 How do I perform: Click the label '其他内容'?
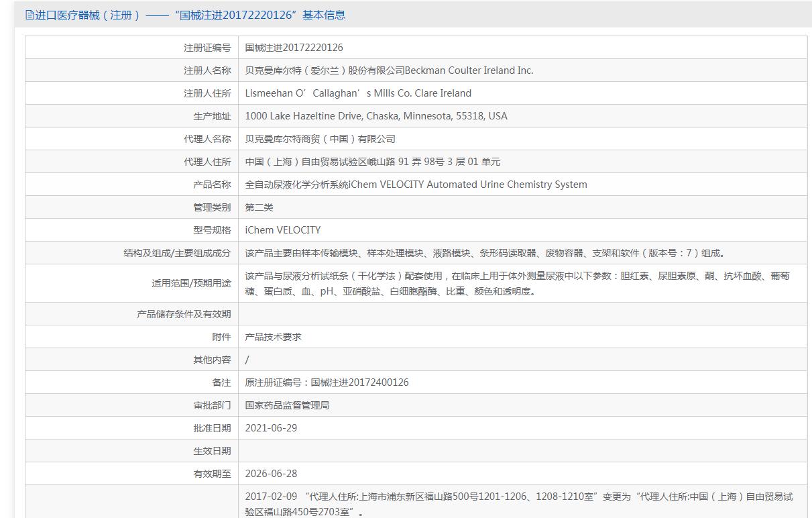pos(212,360)
